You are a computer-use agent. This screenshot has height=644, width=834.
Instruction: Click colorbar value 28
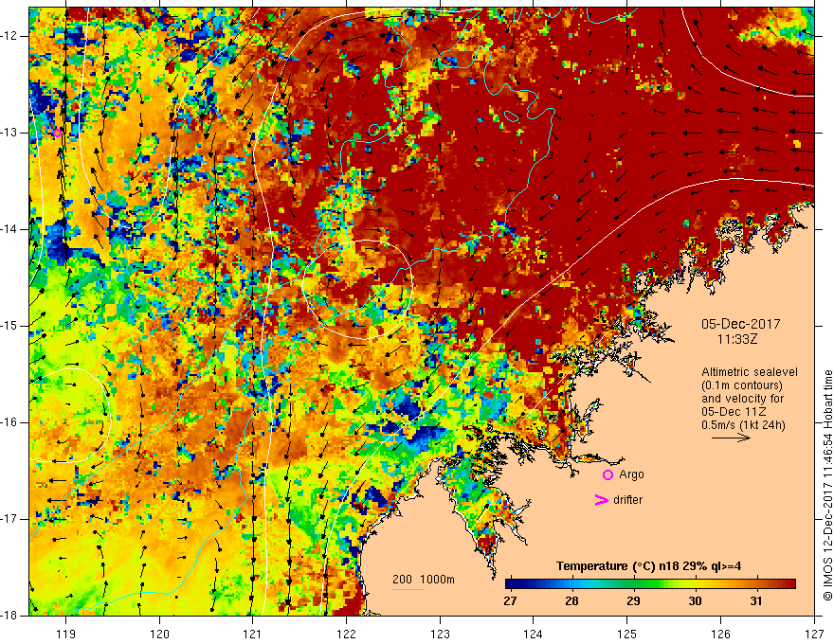[x=571, y=601]
